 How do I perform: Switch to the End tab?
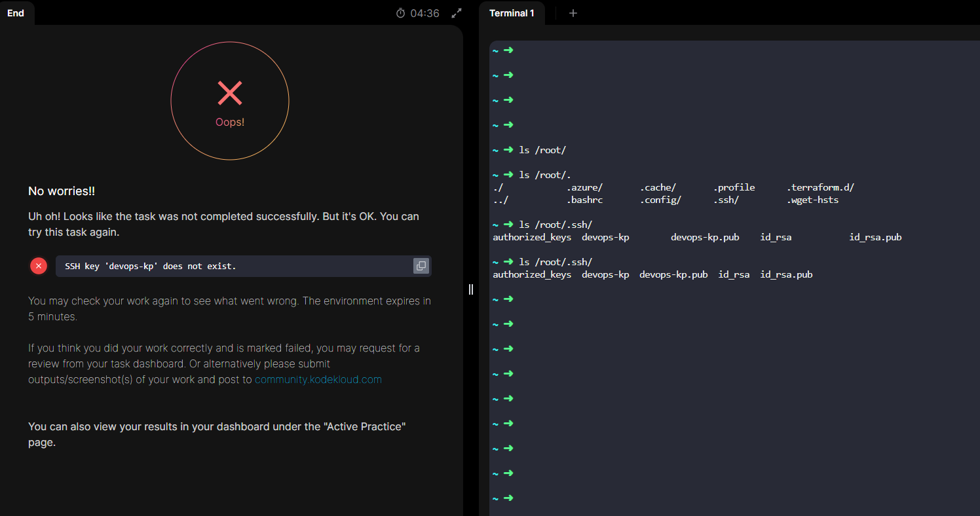[x=16, y=13]
